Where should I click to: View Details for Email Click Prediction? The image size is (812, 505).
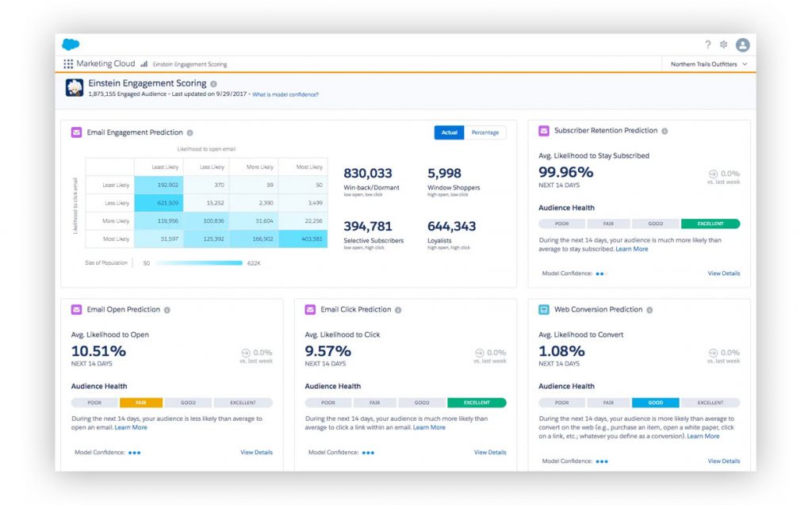click(490, 453)
